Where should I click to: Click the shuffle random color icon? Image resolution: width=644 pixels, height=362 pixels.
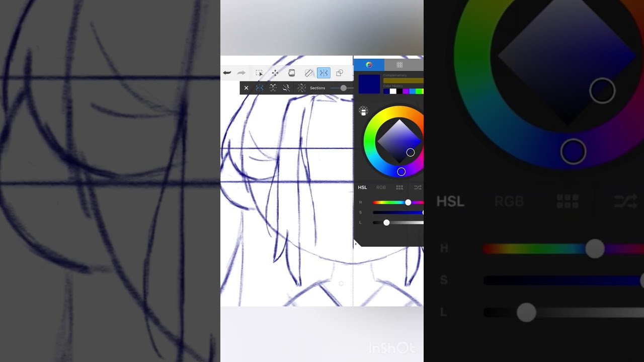tap(418, 188)
